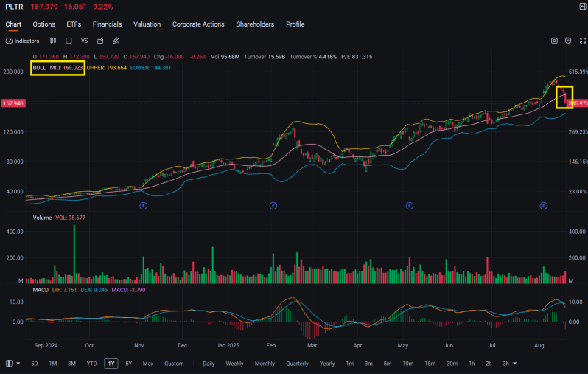Open the Shareholders tab
The image size is (588, 374).
click(x=255, y=24)
